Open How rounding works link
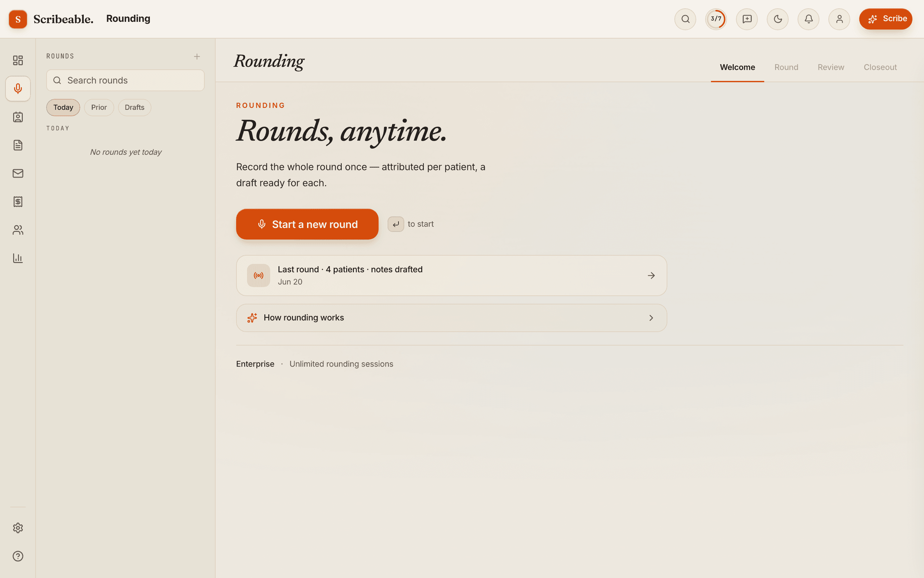 (451, 318)
